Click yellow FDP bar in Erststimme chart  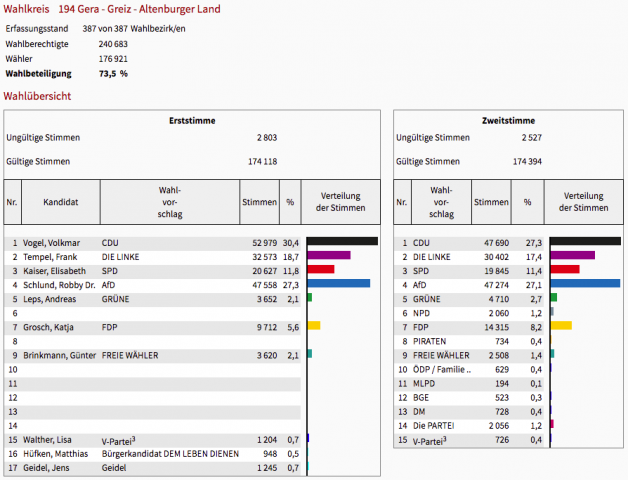pyautogui.click(x=314, y=325)
